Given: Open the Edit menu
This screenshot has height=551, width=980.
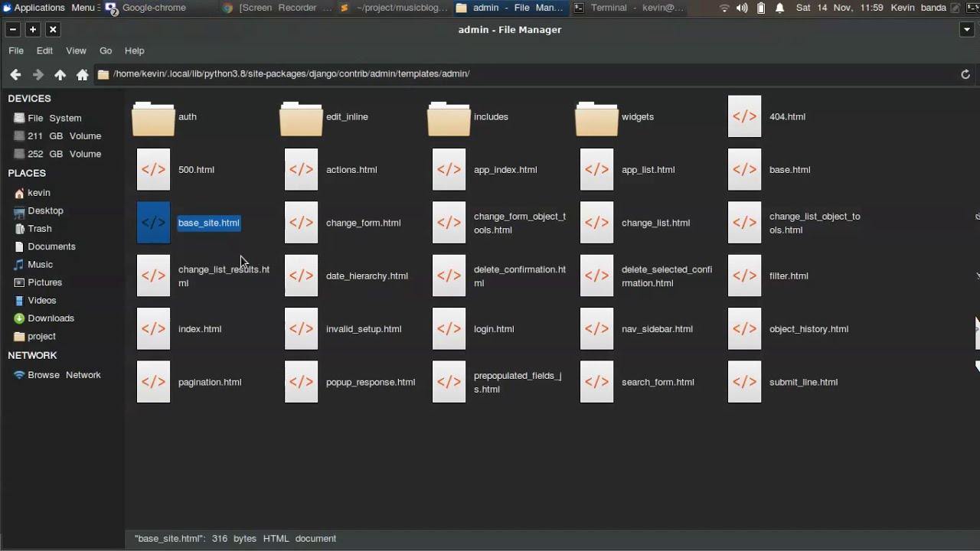Looking at the screenshot, I should tap(44, 51).
